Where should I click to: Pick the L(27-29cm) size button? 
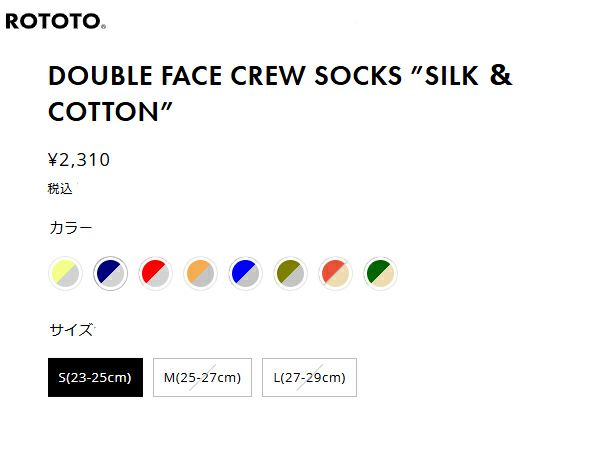click(309, 377)
